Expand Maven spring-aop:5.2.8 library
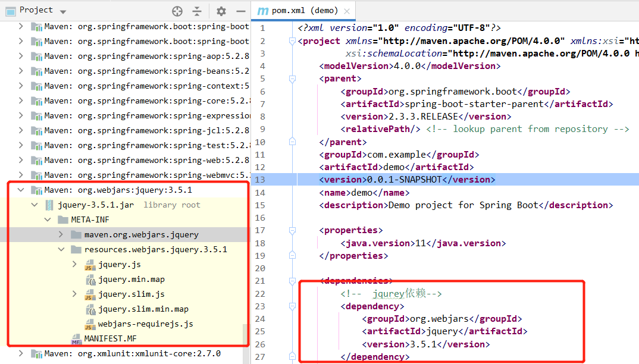This screenshot has width=639, height=364. 21,56
